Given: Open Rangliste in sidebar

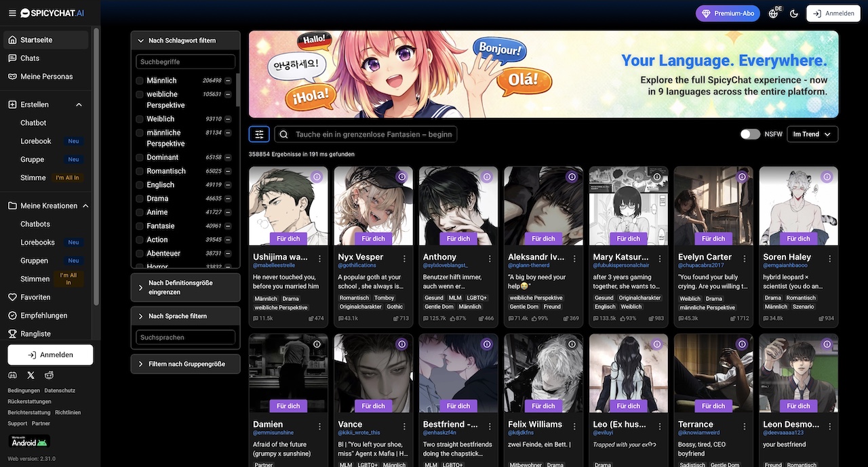Looking at the screenshot, I should point(45,333).
